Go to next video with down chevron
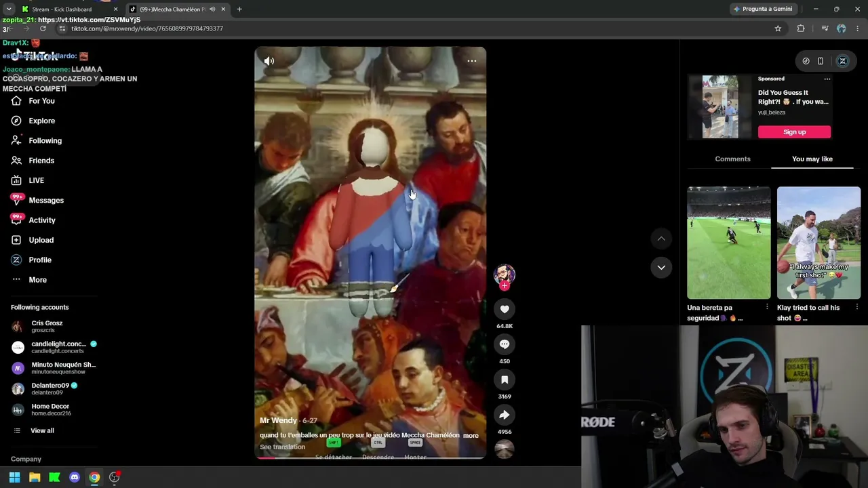The height and width of the screenshot is (488, 868). [661, 267]
